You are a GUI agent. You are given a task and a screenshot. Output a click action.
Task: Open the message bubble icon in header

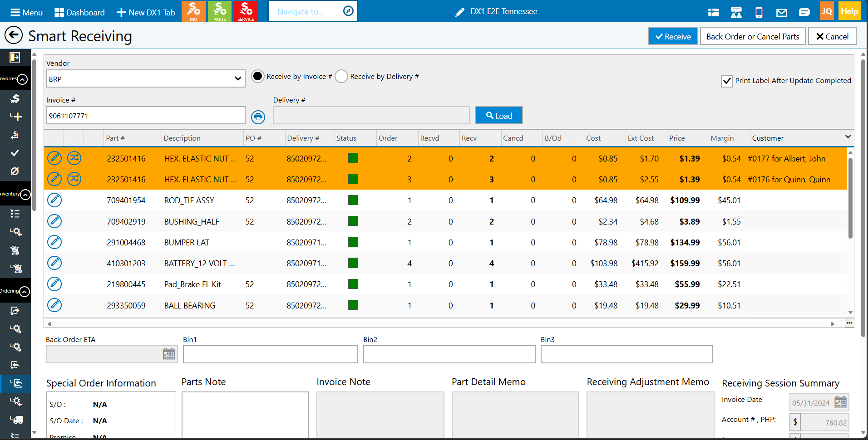click(x=804, y=12)
